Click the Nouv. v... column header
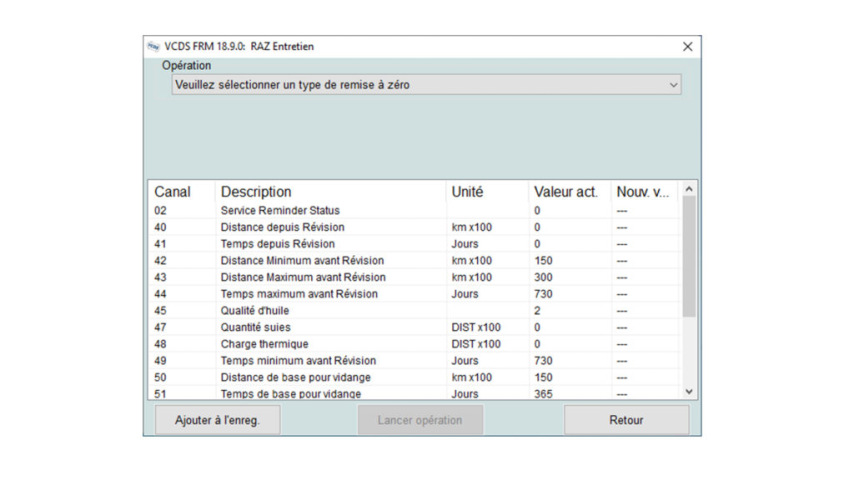Screen dimensions: 854x480 click(x=645, y=192)
